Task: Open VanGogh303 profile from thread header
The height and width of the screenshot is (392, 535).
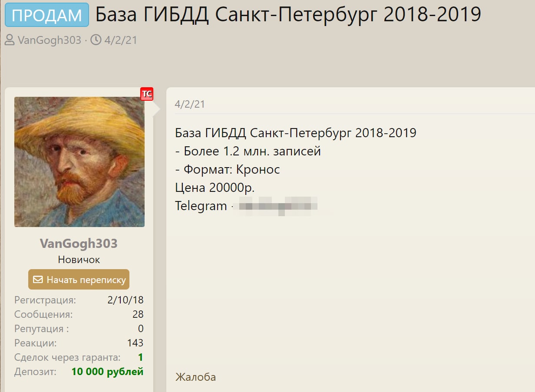Action: [x=50, y=40]
